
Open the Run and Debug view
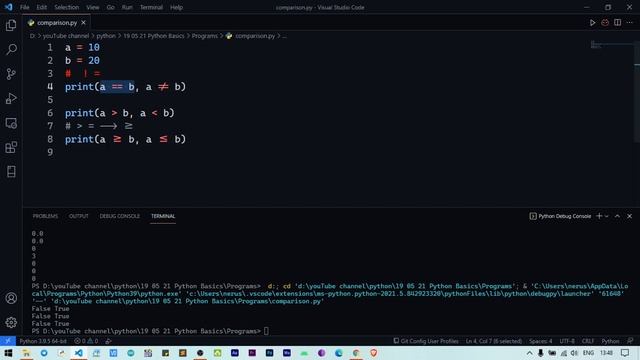coord(11,98)
